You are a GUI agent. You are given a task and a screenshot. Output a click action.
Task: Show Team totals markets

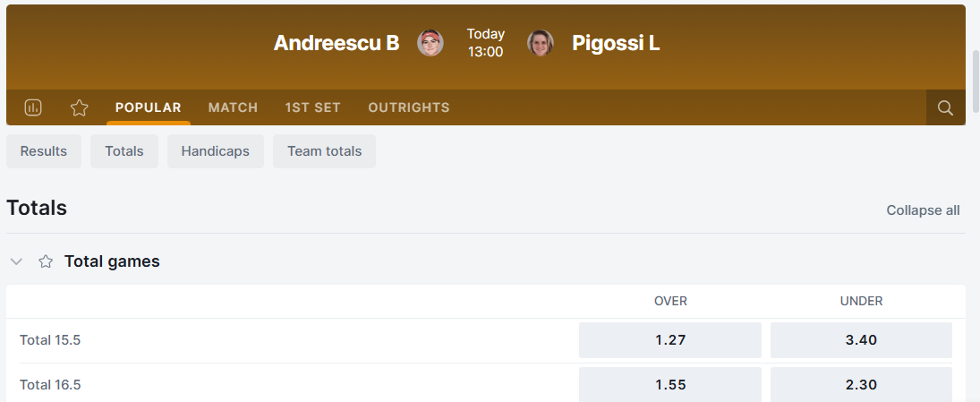(324, 151)
